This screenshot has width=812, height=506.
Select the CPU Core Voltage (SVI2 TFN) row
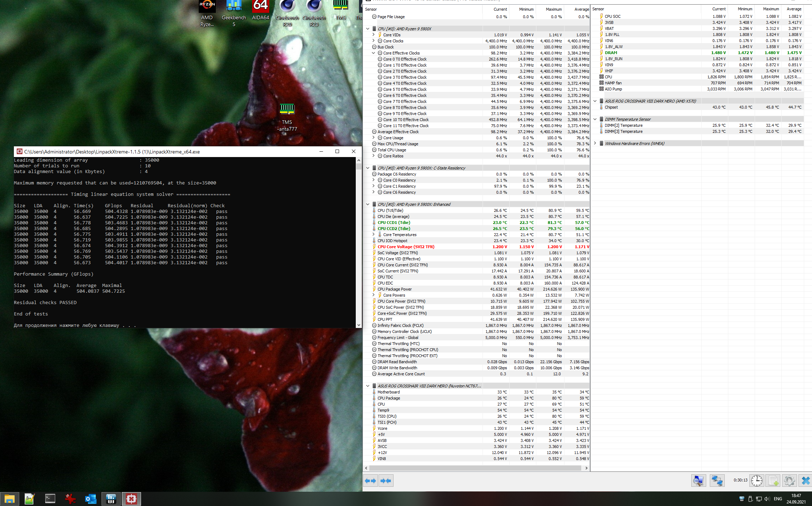pos(406,247)
